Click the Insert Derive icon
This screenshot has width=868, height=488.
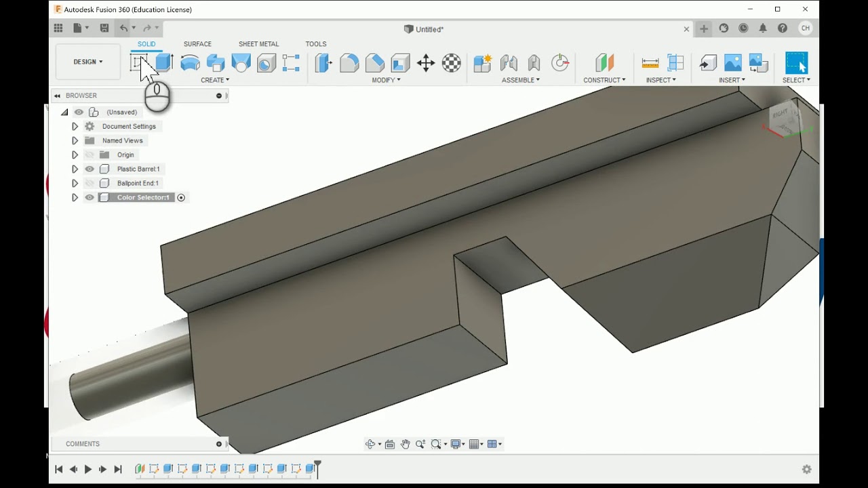[x=708, y=63]
